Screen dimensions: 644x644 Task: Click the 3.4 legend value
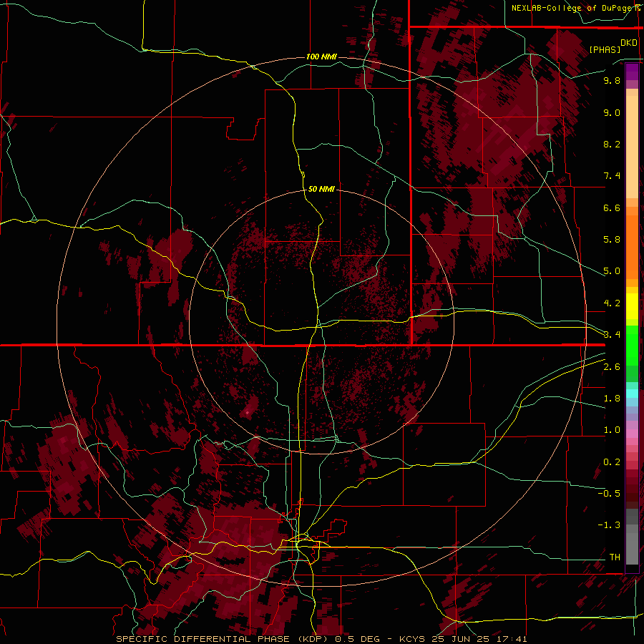click(612, 334)
